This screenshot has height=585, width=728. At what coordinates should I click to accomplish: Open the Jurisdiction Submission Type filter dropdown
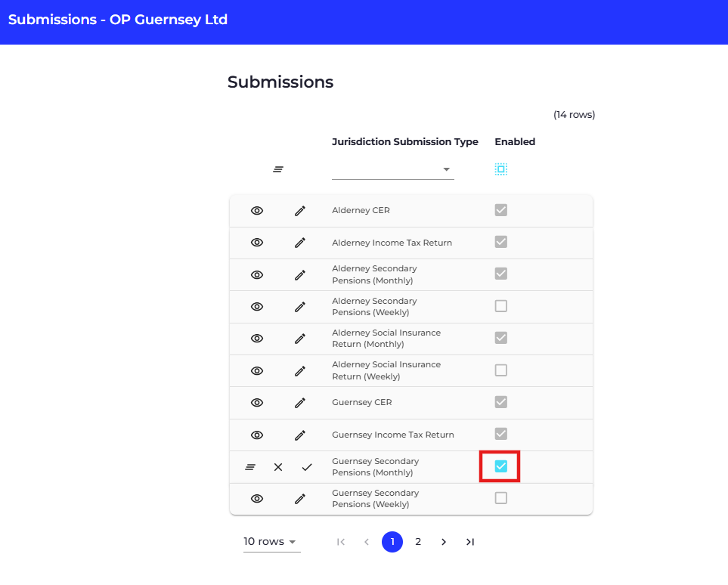click(x=393, y=169)
